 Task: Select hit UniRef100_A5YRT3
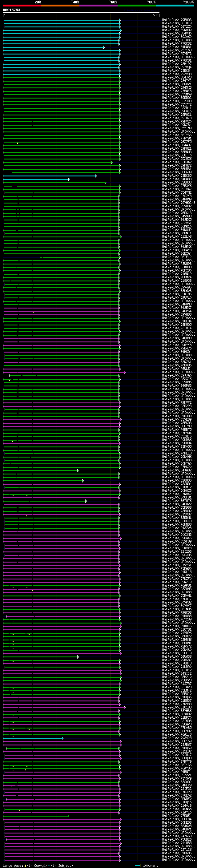[x=177, y=54]
